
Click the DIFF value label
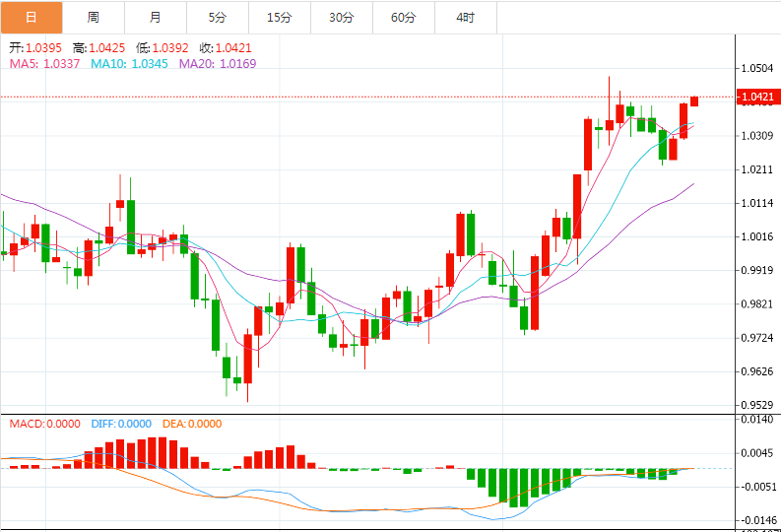pyautogui.click(x=121, y=424)
